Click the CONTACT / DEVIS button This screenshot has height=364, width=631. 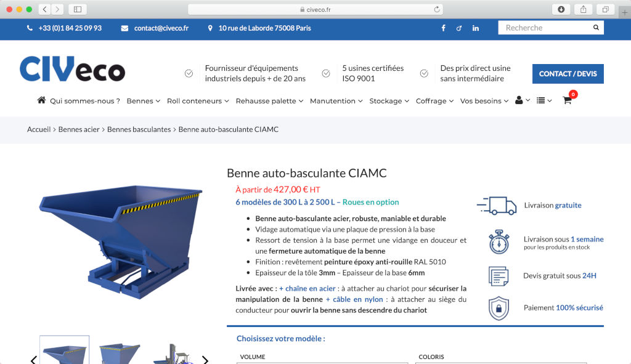(568, 74)
